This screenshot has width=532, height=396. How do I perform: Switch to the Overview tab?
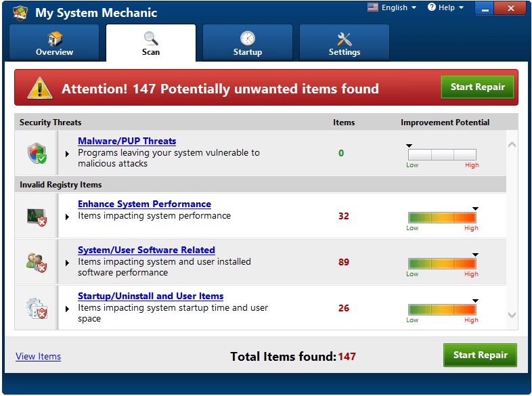pyautogui.click(x=55, y=43)
